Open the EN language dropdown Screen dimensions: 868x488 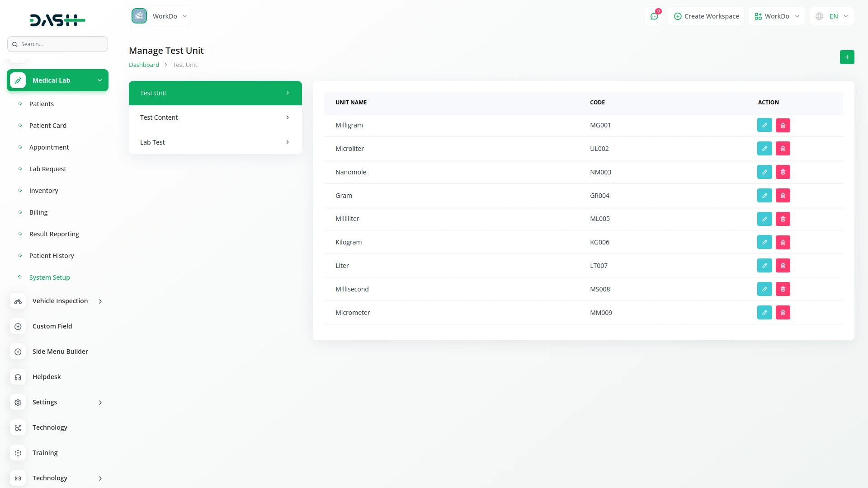(832, 16)
